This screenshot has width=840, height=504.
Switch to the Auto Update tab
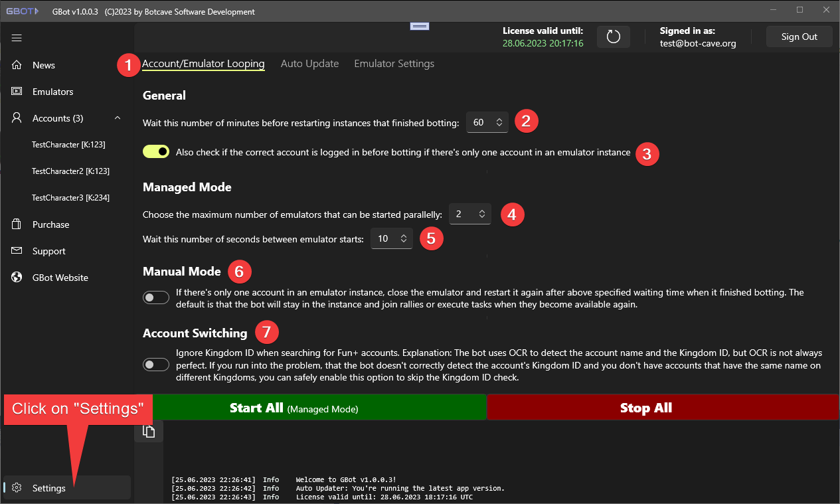(x=309, y=64)
